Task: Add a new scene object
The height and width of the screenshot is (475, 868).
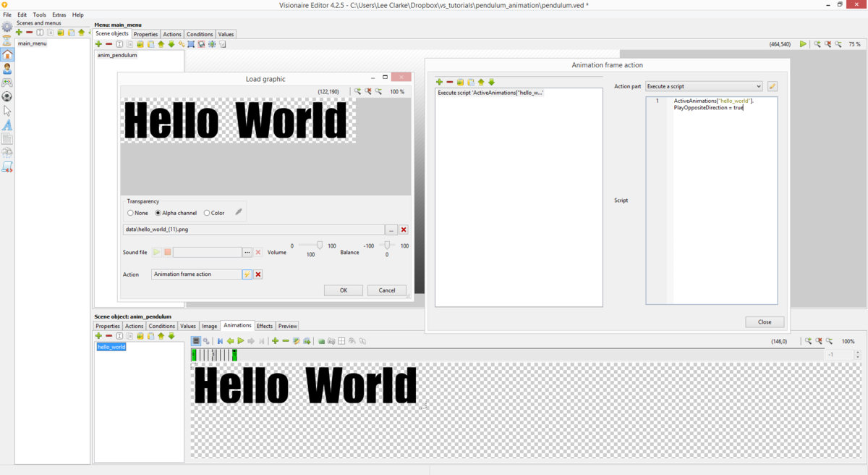Action: point(98,44)
